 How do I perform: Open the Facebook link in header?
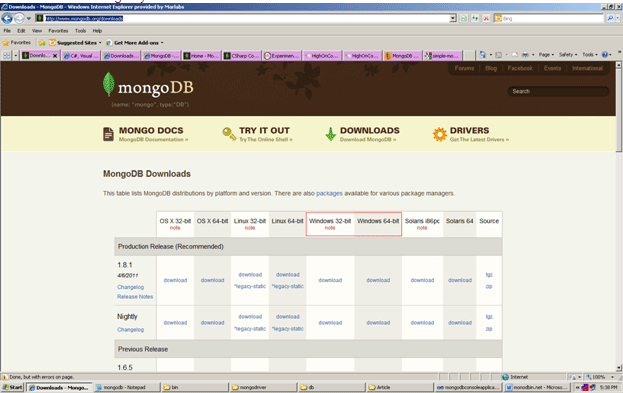(x=520, y=68)
